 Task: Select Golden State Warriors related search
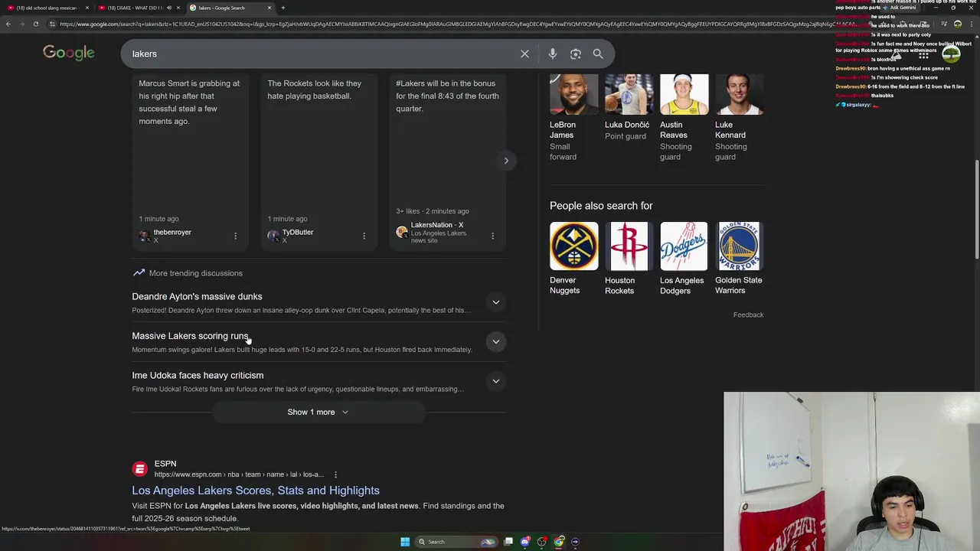(x=739, y=259)
